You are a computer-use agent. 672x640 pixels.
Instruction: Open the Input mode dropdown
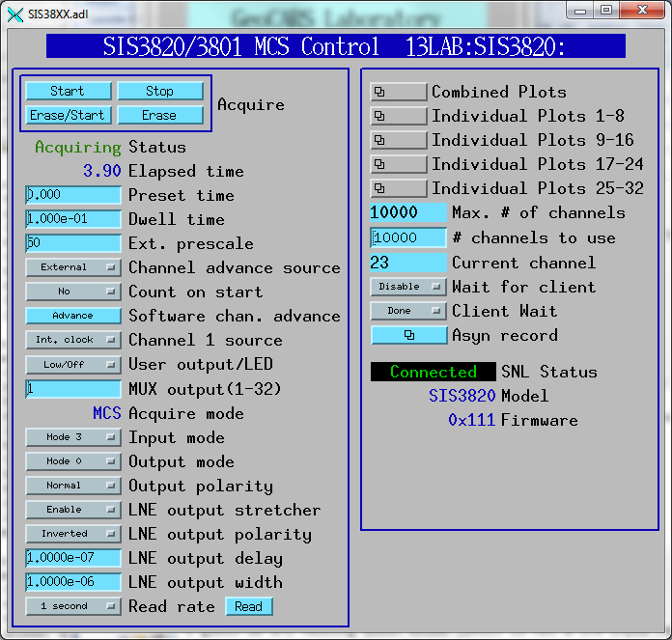72,437
